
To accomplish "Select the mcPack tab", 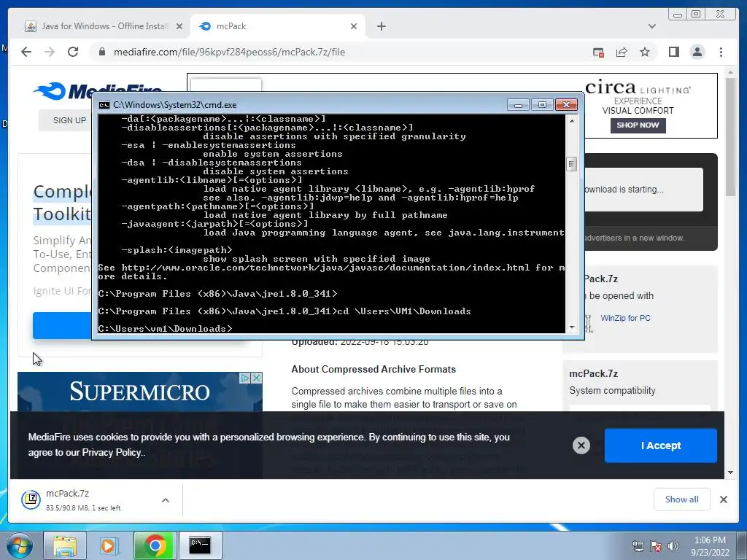I will click(278, 26).
